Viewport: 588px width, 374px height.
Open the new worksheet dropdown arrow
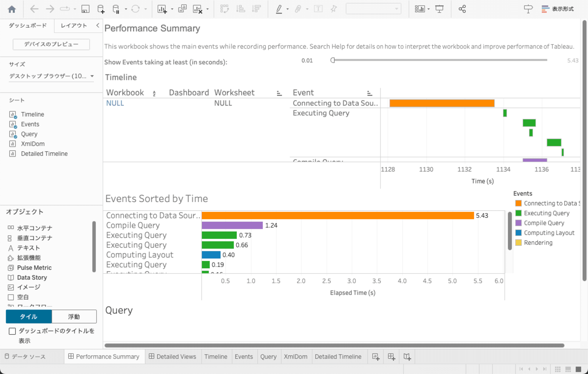click(x=172, y=9)
